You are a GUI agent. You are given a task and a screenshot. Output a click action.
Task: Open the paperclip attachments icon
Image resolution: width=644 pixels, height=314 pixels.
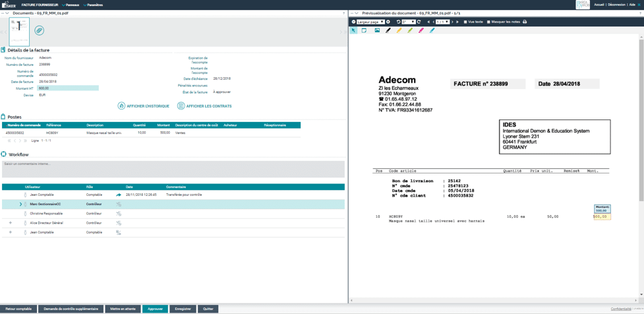tap(39, 30)
